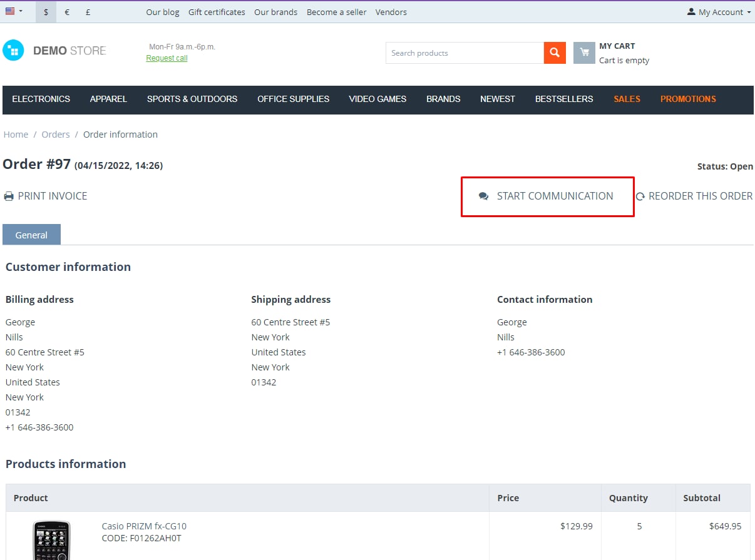The width and height of the screenshot is (755, 560).
Task: Click the Become a seller link
Action: (x=337, y=12)
